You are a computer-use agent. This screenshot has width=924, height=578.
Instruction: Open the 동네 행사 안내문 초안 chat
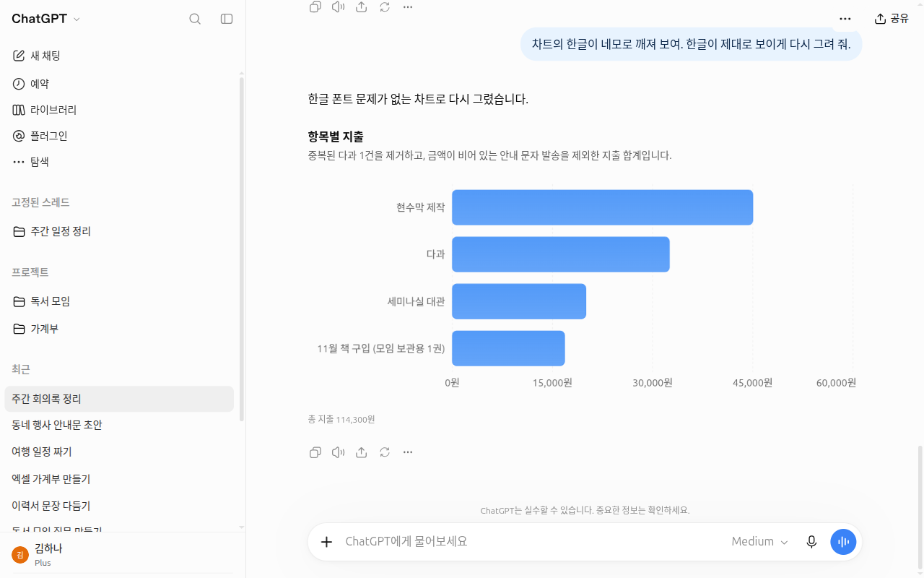coord(119,425)
